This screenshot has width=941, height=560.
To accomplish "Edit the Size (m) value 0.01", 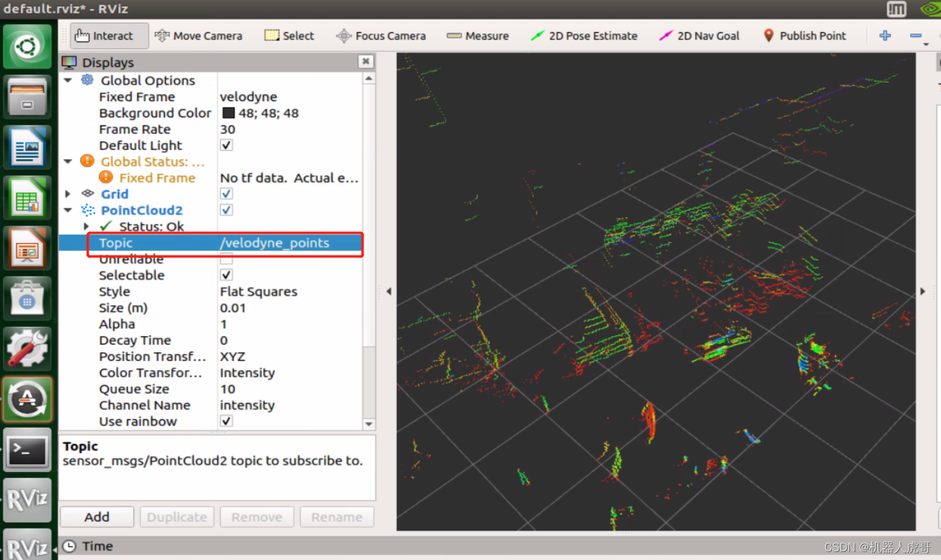I will click(x=290, y=308).
